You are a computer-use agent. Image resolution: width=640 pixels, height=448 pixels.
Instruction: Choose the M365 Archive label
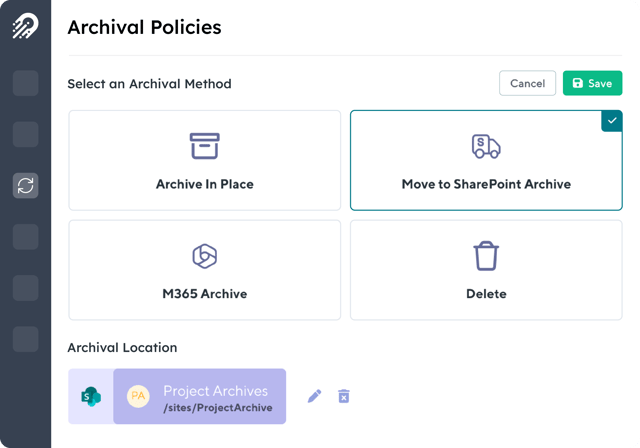(x=204, y=294)
